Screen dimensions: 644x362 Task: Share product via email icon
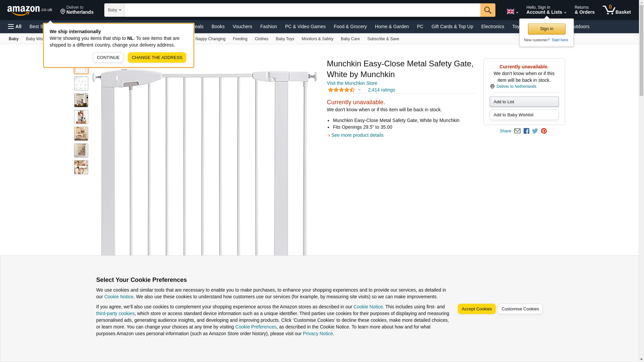click(x=517, y=131)
